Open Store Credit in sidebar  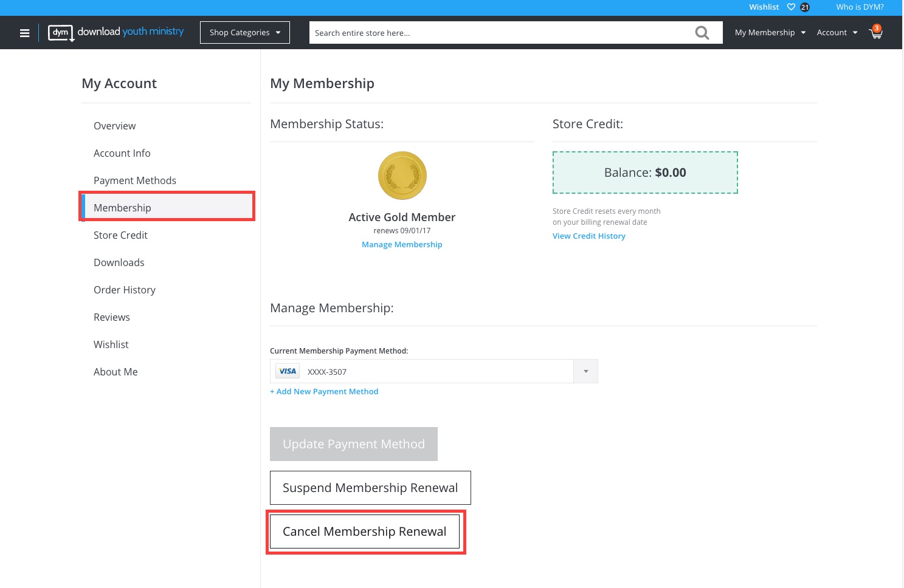pyautogui.click(x=120, y=235)
